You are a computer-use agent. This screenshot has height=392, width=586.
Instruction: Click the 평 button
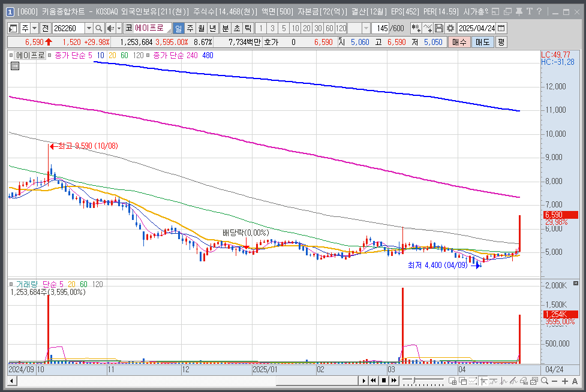501,42
